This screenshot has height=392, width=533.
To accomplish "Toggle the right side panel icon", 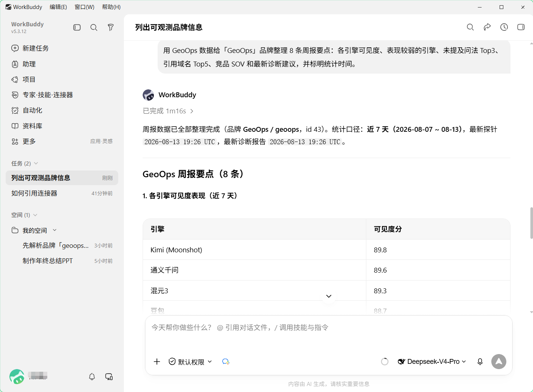I will coord(521,27).
